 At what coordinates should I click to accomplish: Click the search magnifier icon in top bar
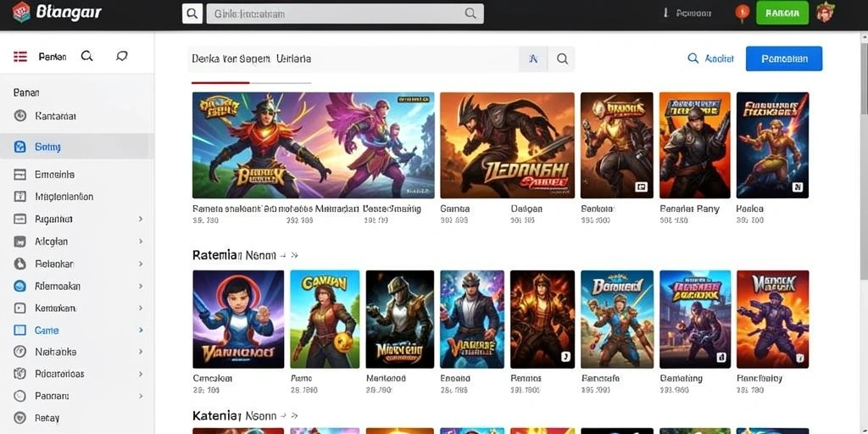click(192, 14)
